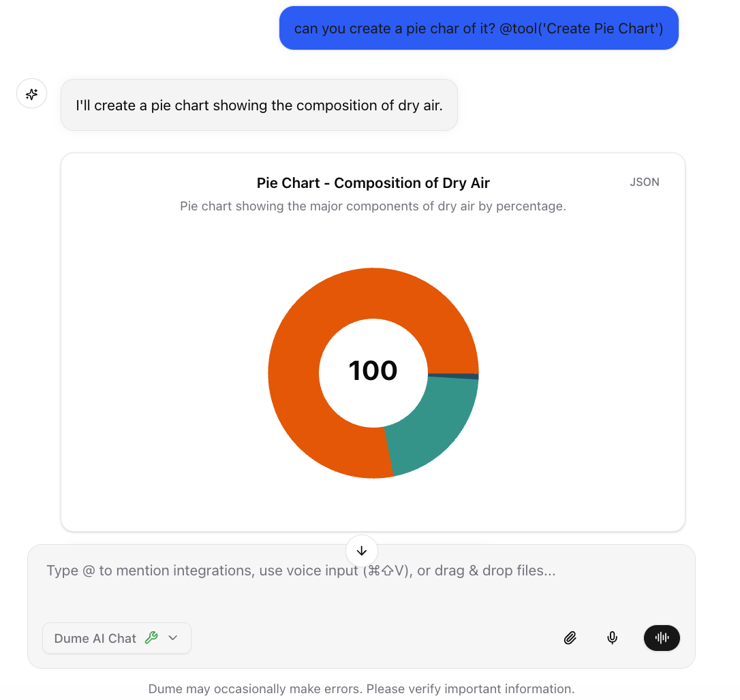The width and height of the screenshot is (740, 700).
Task: Activate the microphone voice input icon
Action: pos(612,638)
